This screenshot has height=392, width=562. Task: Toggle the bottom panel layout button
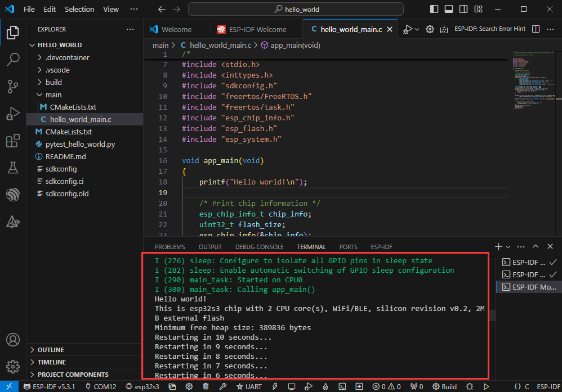tap(449, 9)
